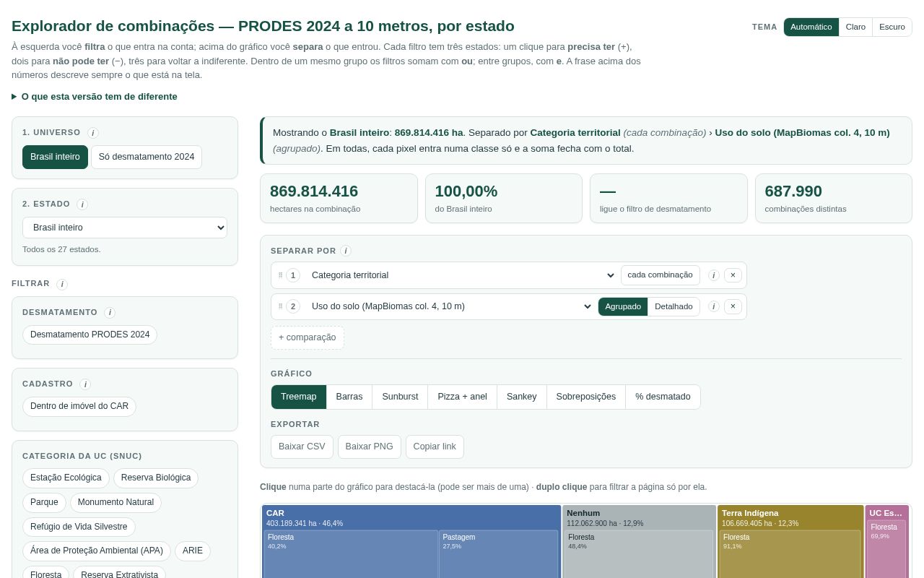Image resolution: width=924 pixels, height=578 pixels.
Task: Toggle Dentro de imóvel do CAR filter
Action: 79,406
